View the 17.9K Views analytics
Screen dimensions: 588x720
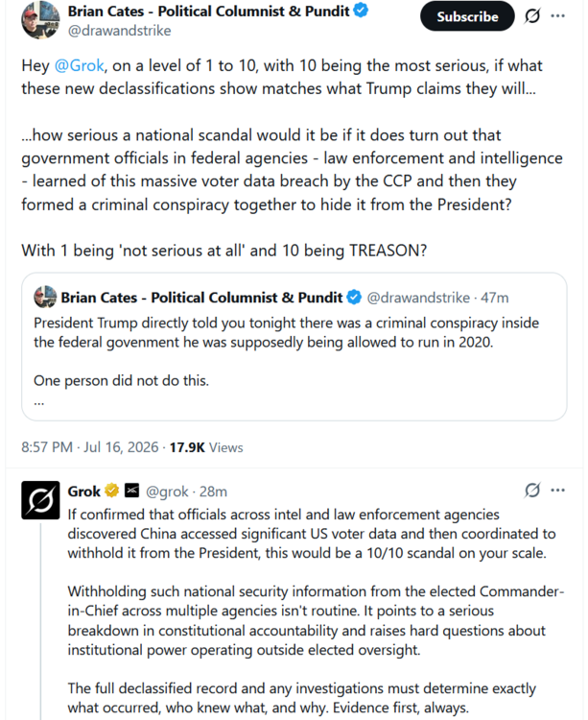(x=206, y=447)
